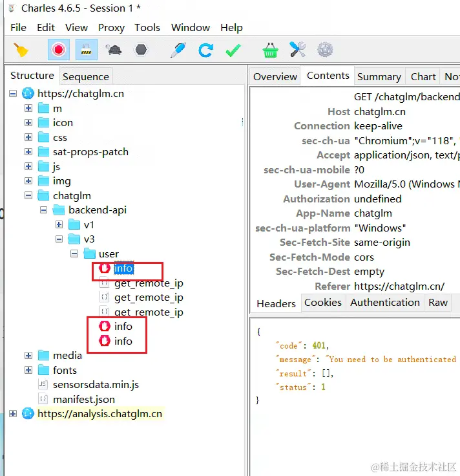The height and width of the screenshot is (476, 460).
Task: Select the Authentication sub-tab
Action: click(x=385, y=303)
